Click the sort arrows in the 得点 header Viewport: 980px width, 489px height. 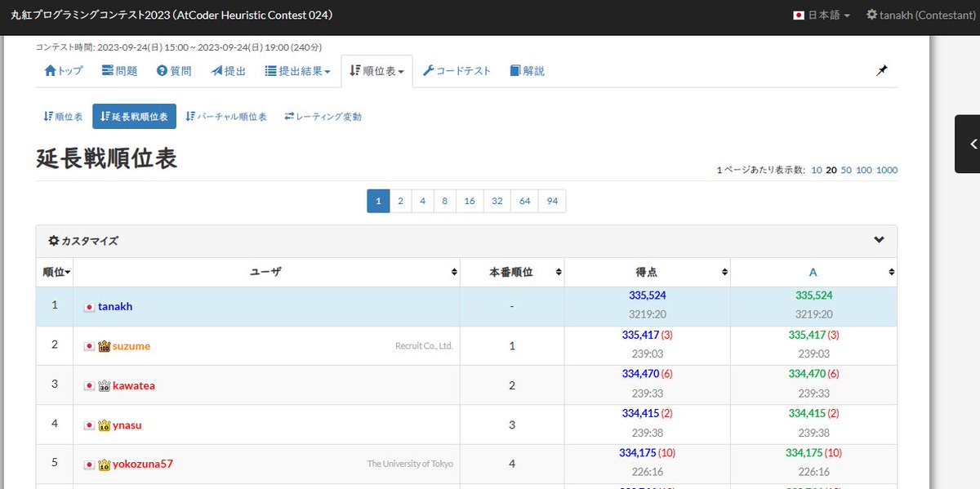[724, 272]
